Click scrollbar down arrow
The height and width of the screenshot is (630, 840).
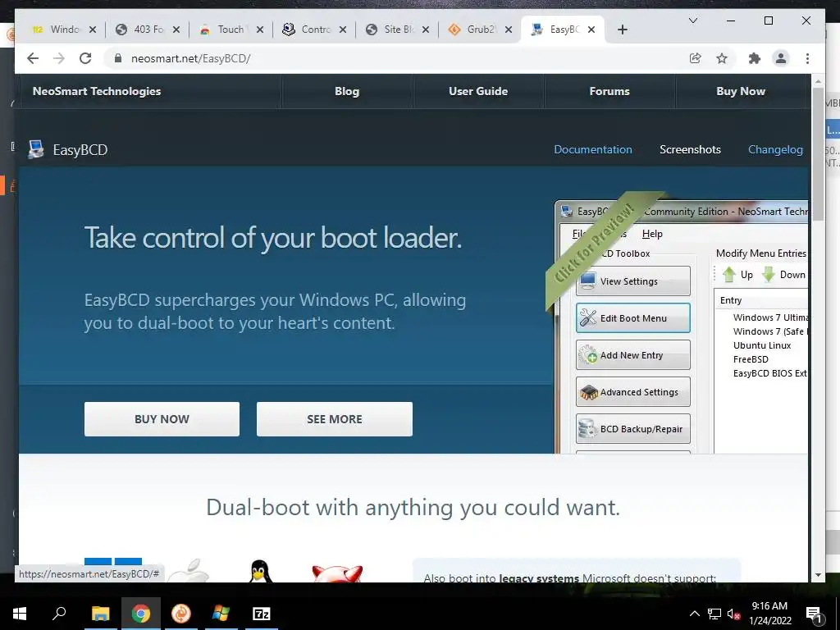[818, 575]
